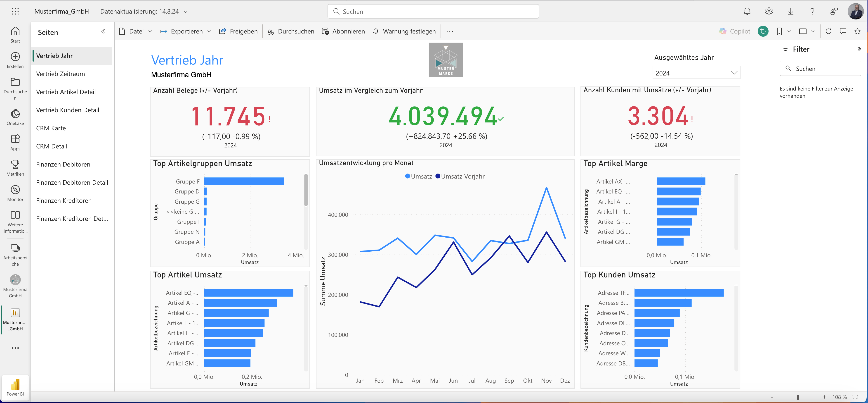Click the refresh visuals icon
The width and height of the screenshot is (868, 403).
[829, 31]
